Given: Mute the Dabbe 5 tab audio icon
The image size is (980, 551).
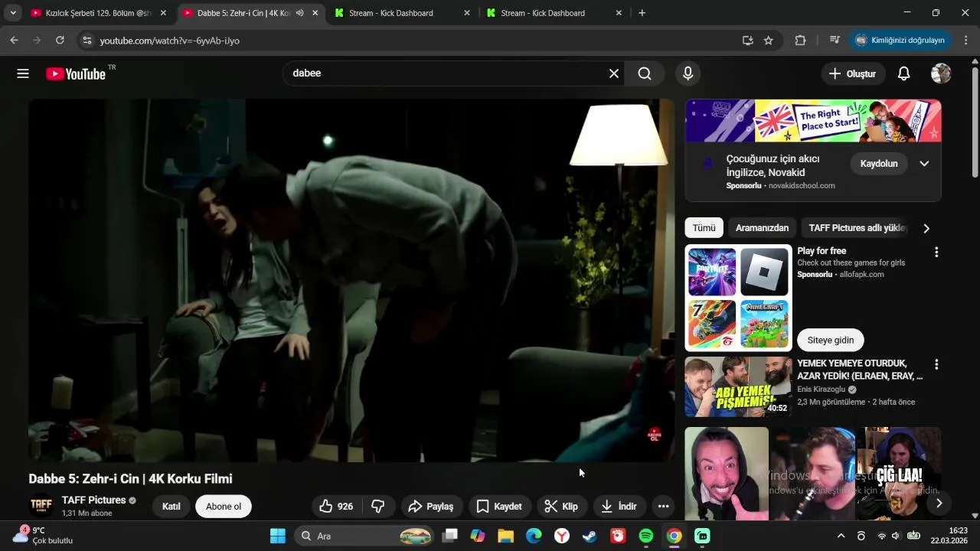Looking at the screenshot, I should point(299,13).
